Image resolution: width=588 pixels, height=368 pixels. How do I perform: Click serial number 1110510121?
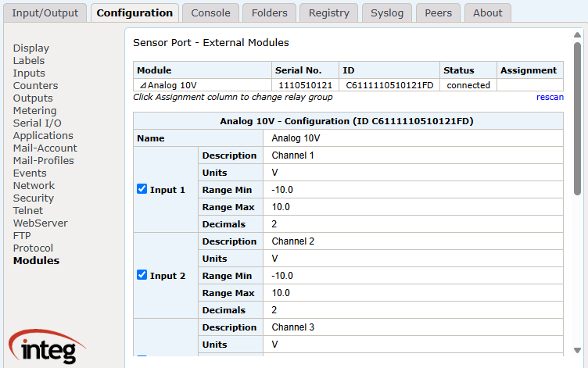click(305, 85)
